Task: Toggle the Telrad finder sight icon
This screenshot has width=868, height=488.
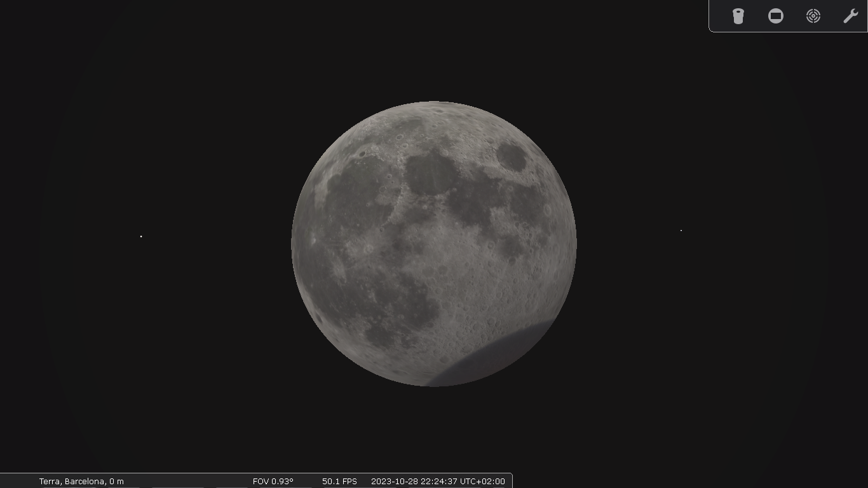Action: pos(813,16)
